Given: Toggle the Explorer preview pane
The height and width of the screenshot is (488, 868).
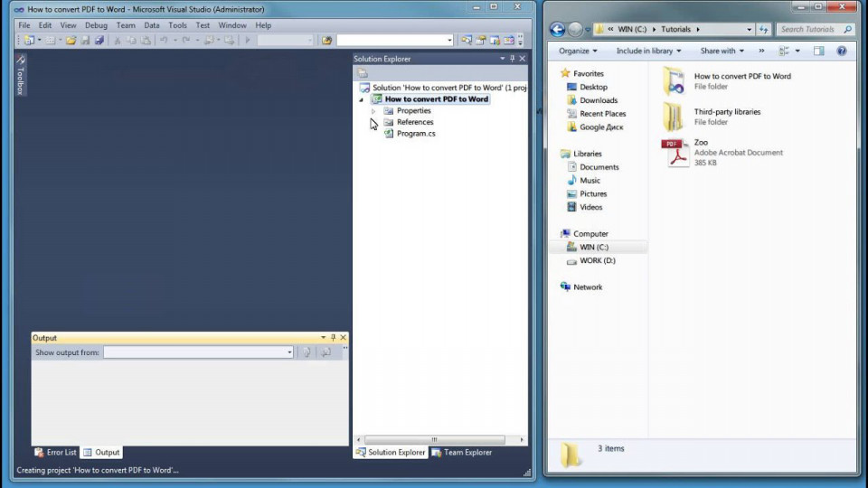Looking at the screenshot, I should point(819,51).
